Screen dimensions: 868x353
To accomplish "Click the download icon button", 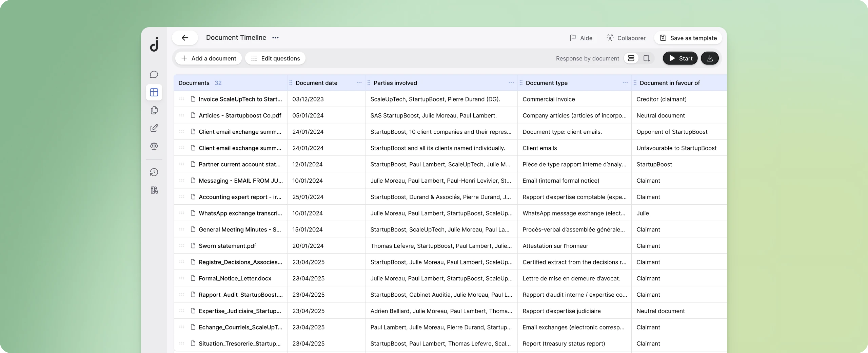I will point(710,58).
